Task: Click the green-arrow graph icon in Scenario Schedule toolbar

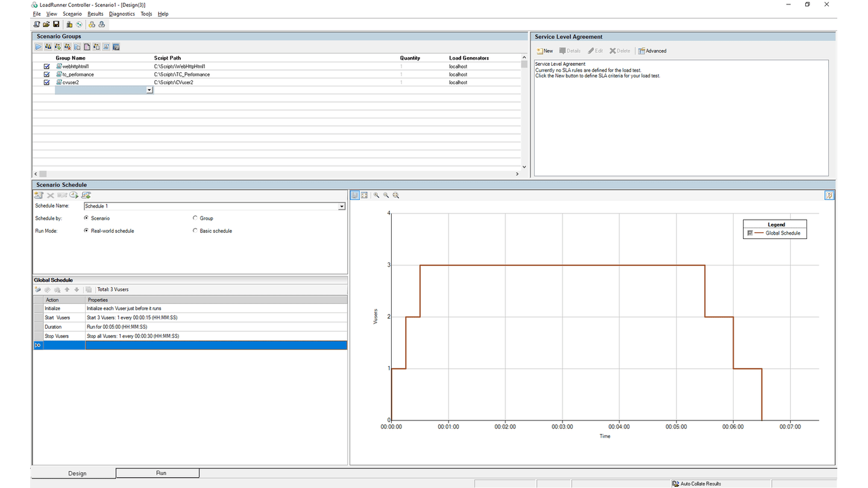Action: 86,195
